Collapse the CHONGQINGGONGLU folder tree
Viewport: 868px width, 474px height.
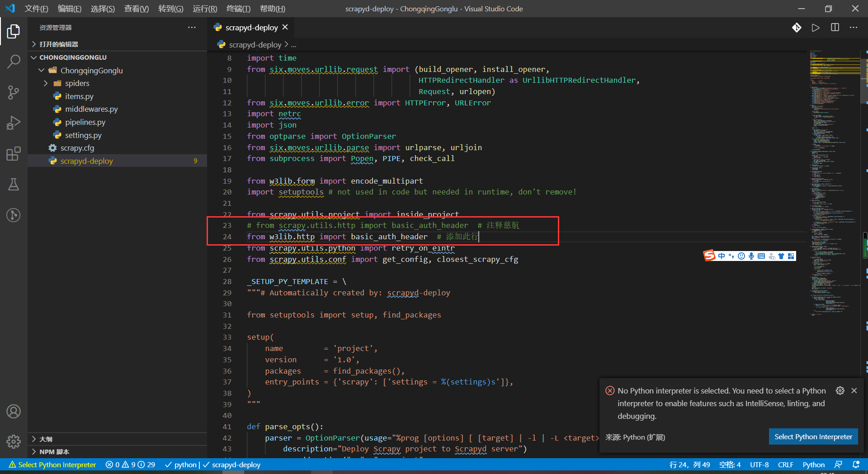(x=34, y=57)
